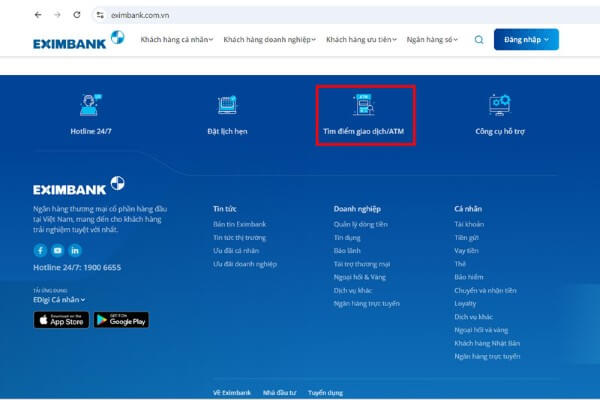
Task: Open the Hotline 24/7 label link
Action: [91, 131]
